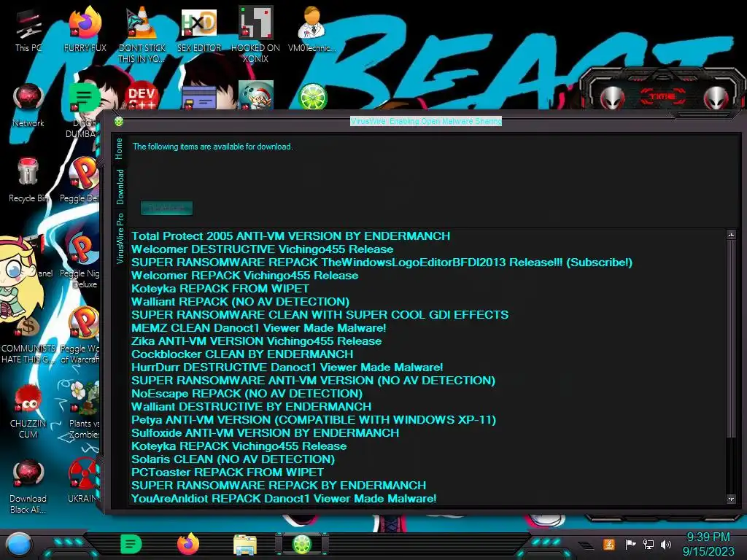Switch to the VirusWire Pro tab
747x560 pixels.
pyautogui.click(x=120, y=238)
